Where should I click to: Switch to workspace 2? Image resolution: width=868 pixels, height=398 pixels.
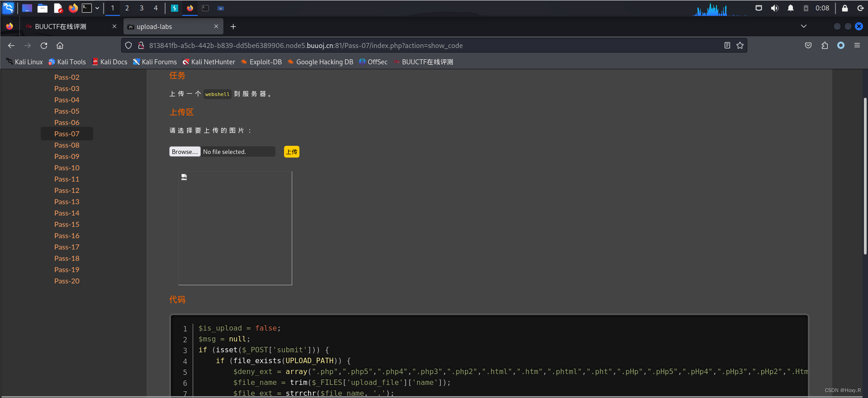[x=127, y=8]
